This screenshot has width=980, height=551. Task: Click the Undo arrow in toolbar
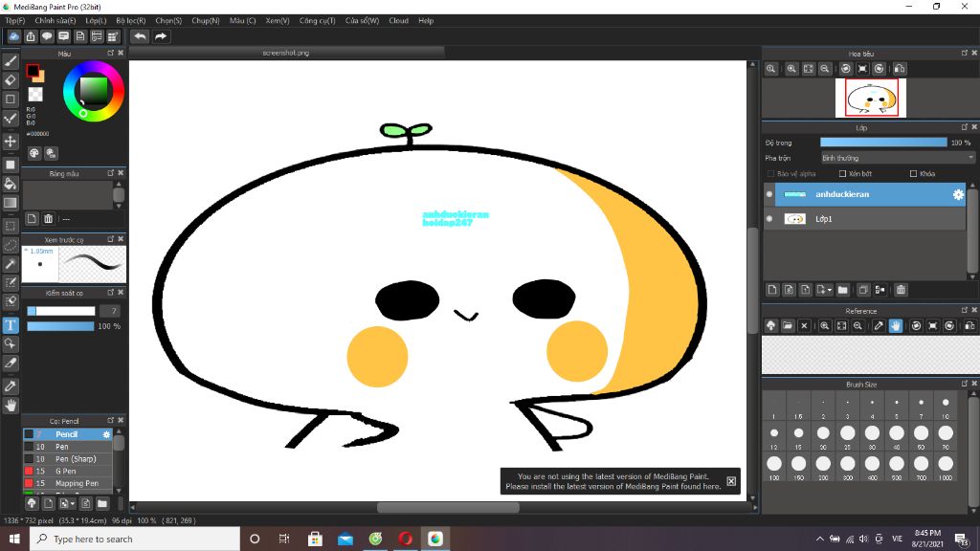(x=140, y=36)
